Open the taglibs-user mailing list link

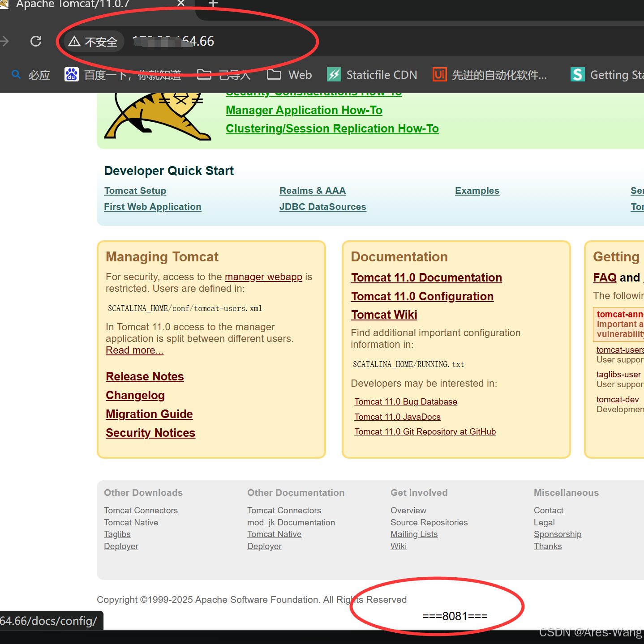618,375
